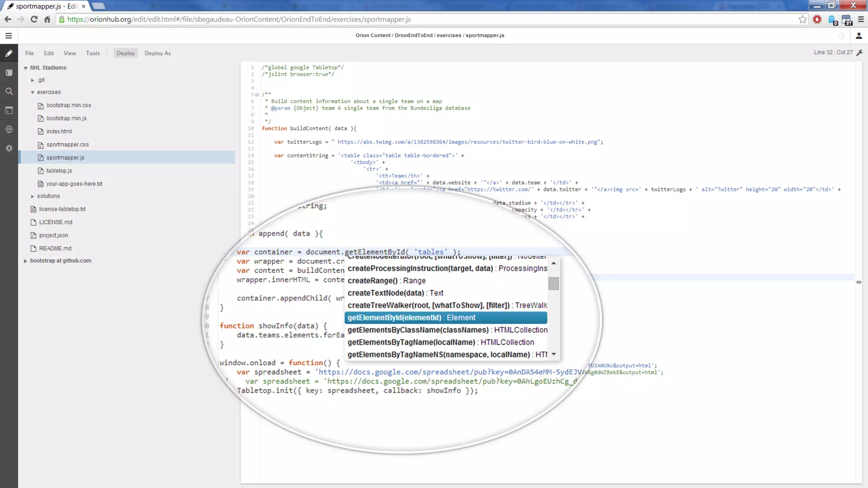The height and width of the screenshot is (488, 868).
Task: Open tabletop.js in the file tree
Action: (x=59, y=171)
